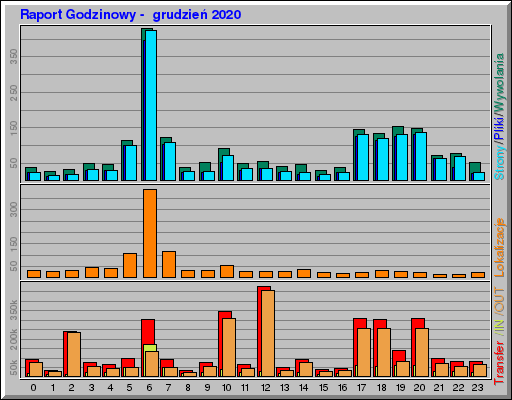Viewport: 512px width, 400px height.
Task: Click hour label "7" on the x-axis
Action: [x=168, y=388]
